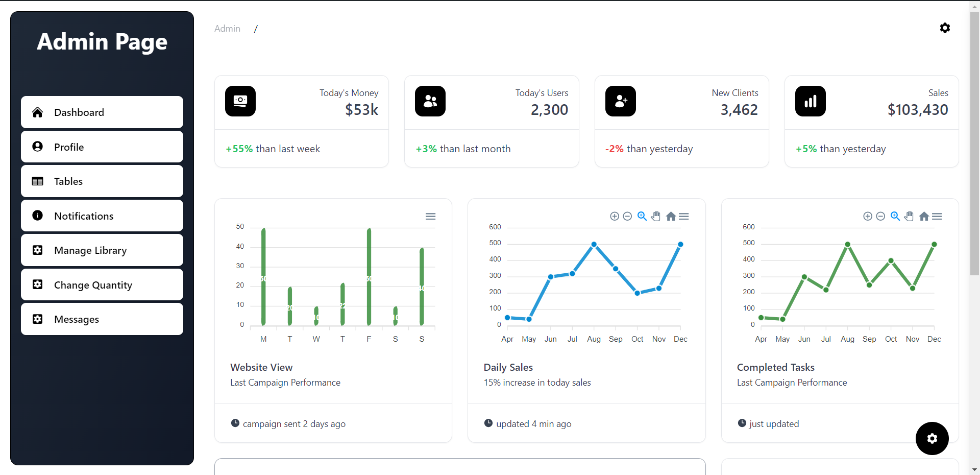The height and width of the screenshot is (475, 980).
Task: Reset zoom home icon on Daily Sales chart
Action: click(x=671, y=217)
